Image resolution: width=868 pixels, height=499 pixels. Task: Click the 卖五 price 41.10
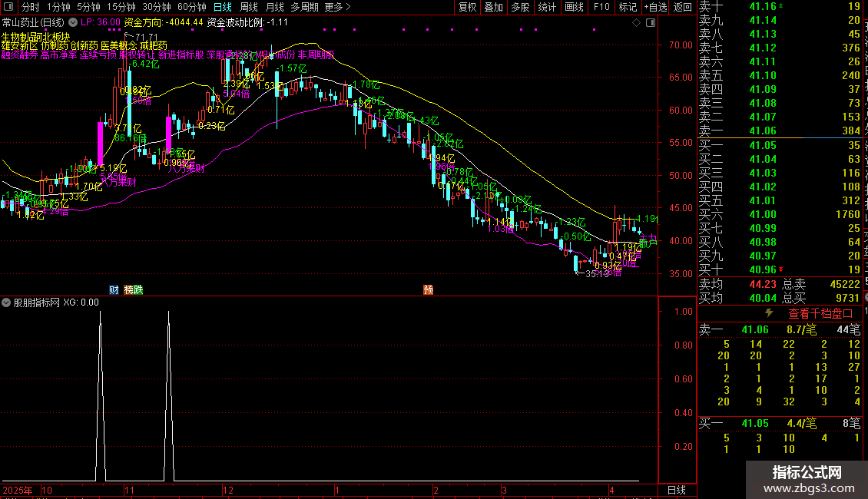click(763, 75)
